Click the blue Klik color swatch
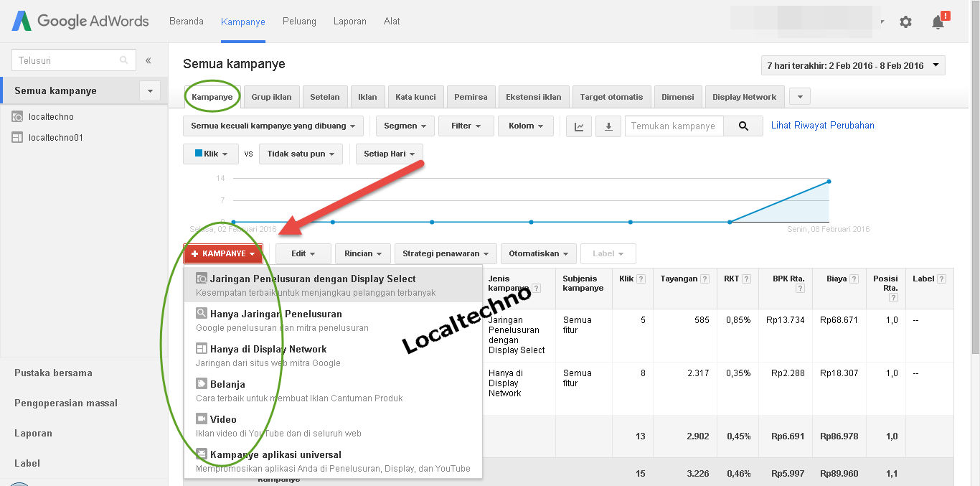This screenshot has height=486, width=980. point(199,154)
